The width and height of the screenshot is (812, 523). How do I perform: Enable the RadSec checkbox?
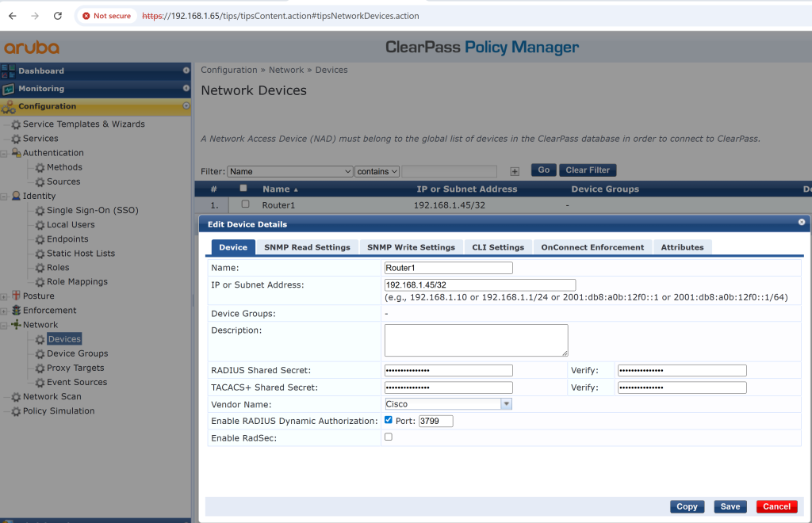(388, 437)
